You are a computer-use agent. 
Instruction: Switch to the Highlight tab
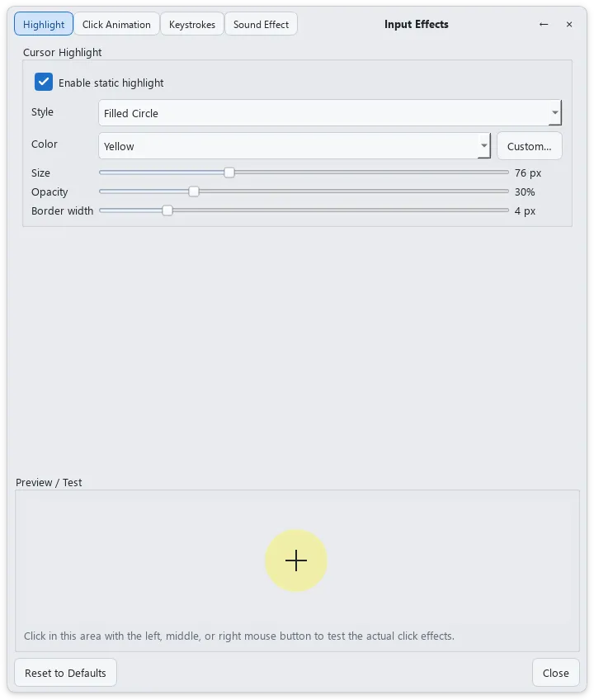point(44,24)
